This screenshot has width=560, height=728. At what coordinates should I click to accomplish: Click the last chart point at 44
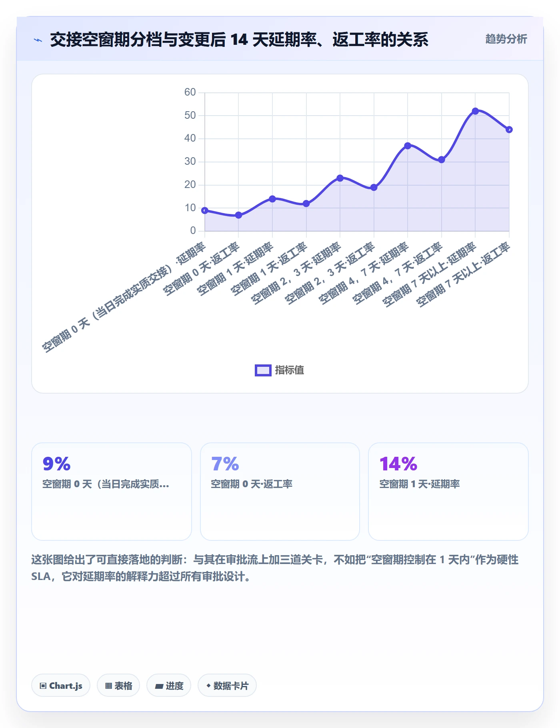point(509,130)
